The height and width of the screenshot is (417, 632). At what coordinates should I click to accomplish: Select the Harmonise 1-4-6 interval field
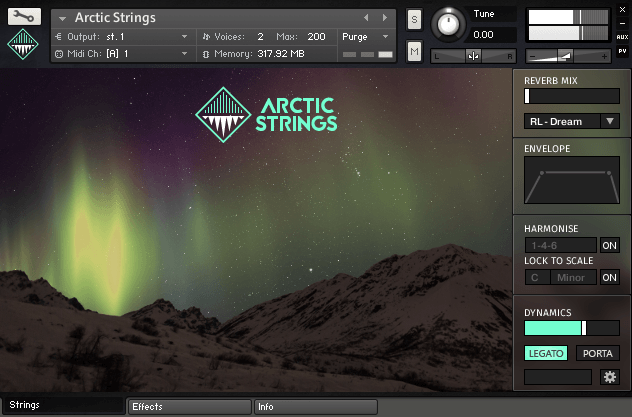coord(561,245)
